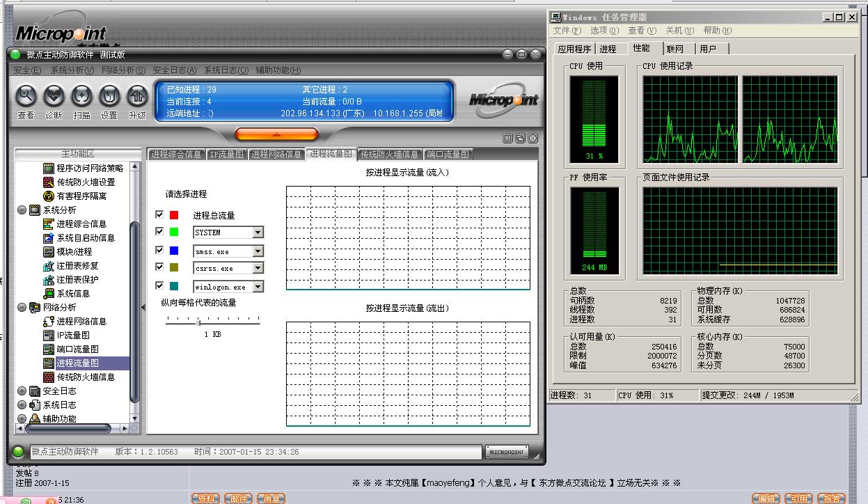
Task: Open the smss.exe process dropdown
Action: [258, 251]
